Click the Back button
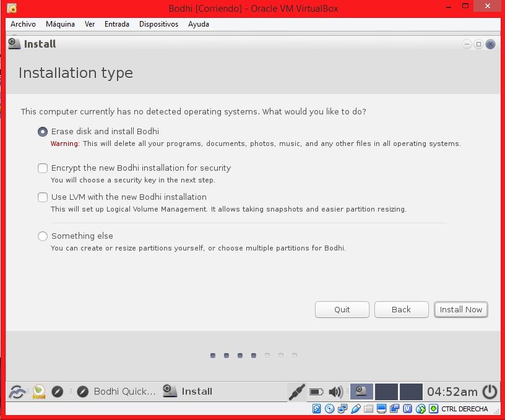 [401, 310]
